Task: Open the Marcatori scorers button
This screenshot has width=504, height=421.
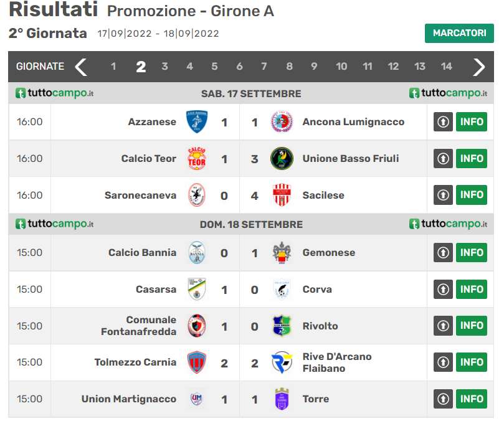Action: [459, 33]
